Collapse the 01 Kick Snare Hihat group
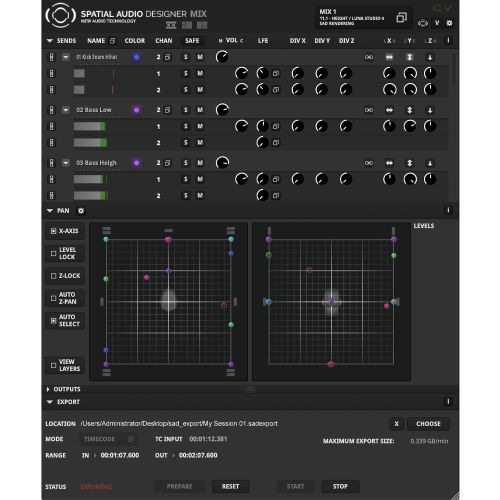Viewport: 500px width, 500px height. coord(66,57)
